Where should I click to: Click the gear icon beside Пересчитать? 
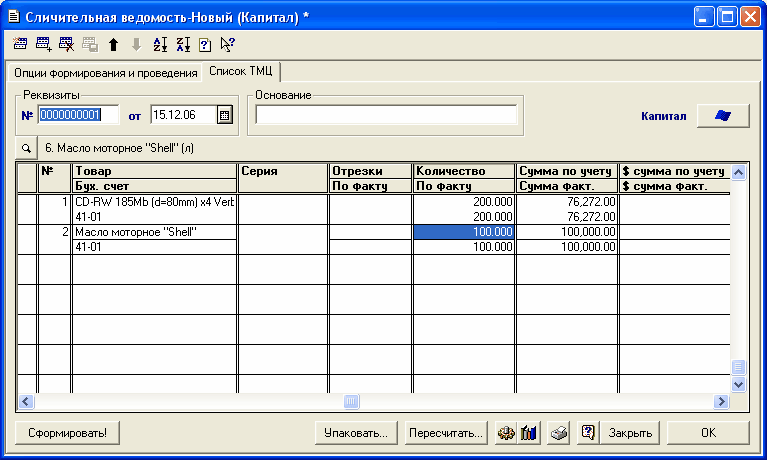[x=505, y=433]
